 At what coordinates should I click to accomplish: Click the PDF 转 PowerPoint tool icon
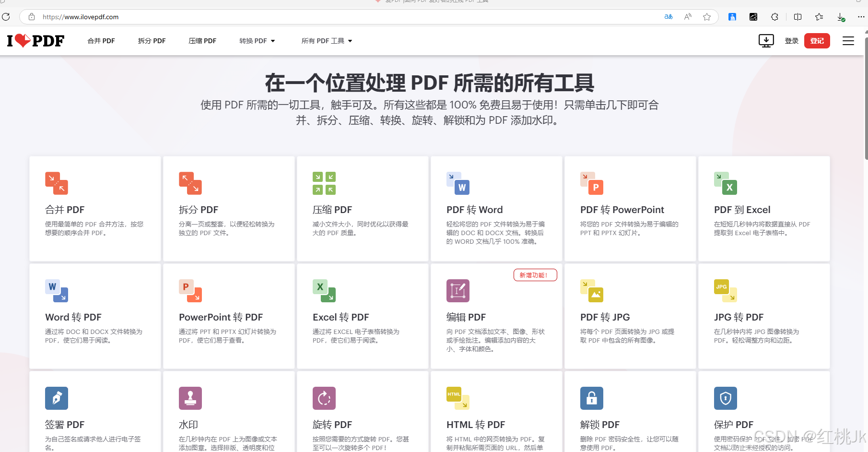(x=592, y=183)
